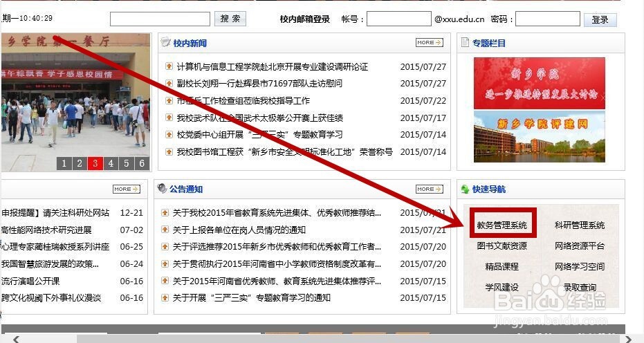Open MORE link in 公告通知 panel
This screenshot has height=343, width=644.
(x=429, y=189)
